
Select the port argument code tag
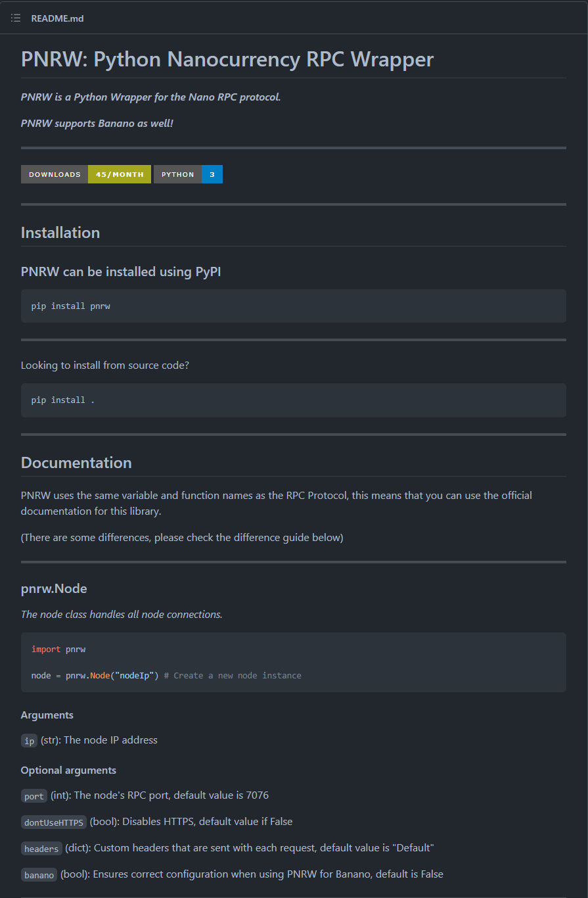(34, 796)
